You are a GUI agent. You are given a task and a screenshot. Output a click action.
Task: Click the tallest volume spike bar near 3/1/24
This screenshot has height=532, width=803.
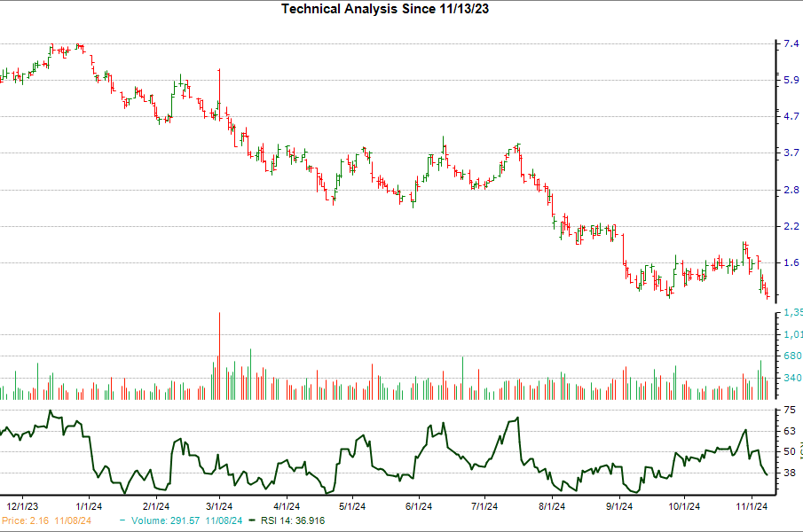coord(219,355)
